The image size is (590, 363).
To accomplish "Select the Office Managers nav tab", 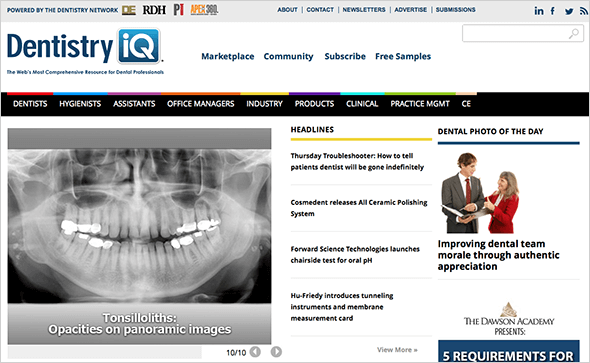I will [x=201, y=104].
